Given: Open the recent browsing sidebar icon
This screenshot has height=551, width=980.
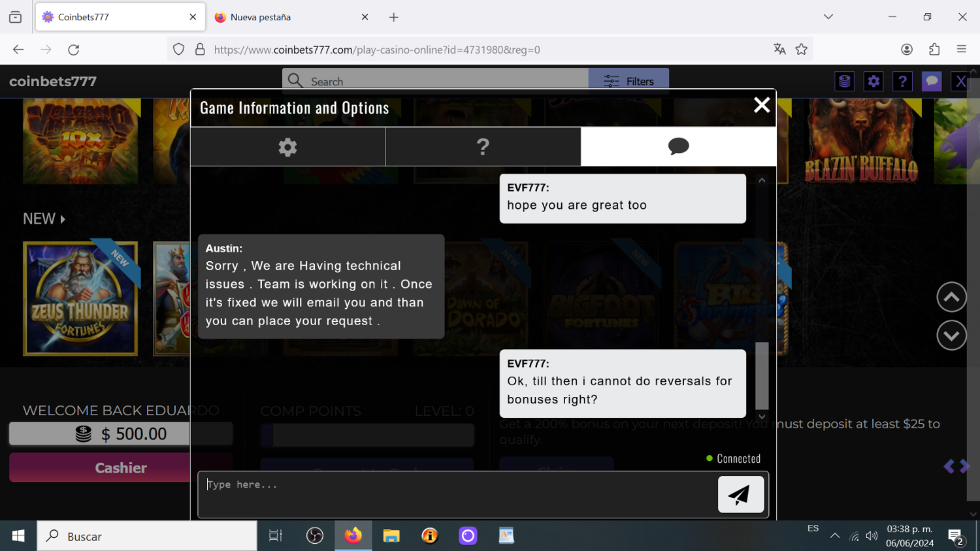Looking at the screenshot, I should coord(15,17).
